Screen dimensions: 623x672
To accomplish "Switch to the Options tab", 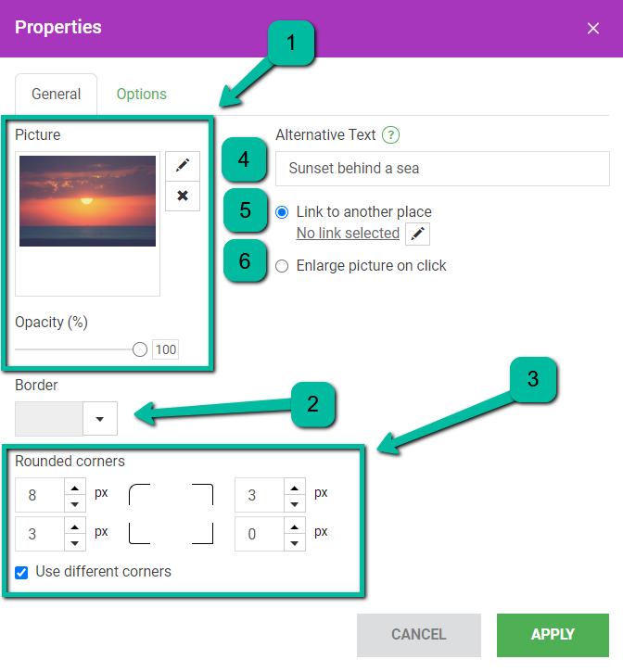I will [x=142, y=94].
